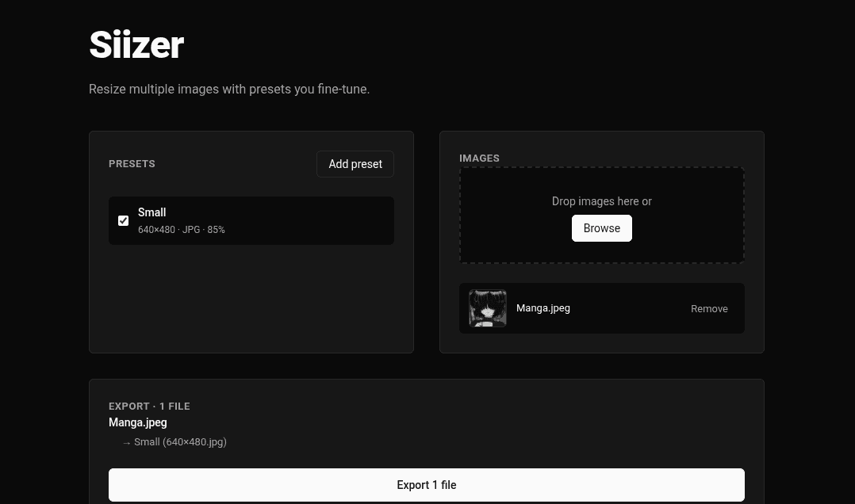Click the Manga.jpeg image thumbnail

click(x=488, y=308)
